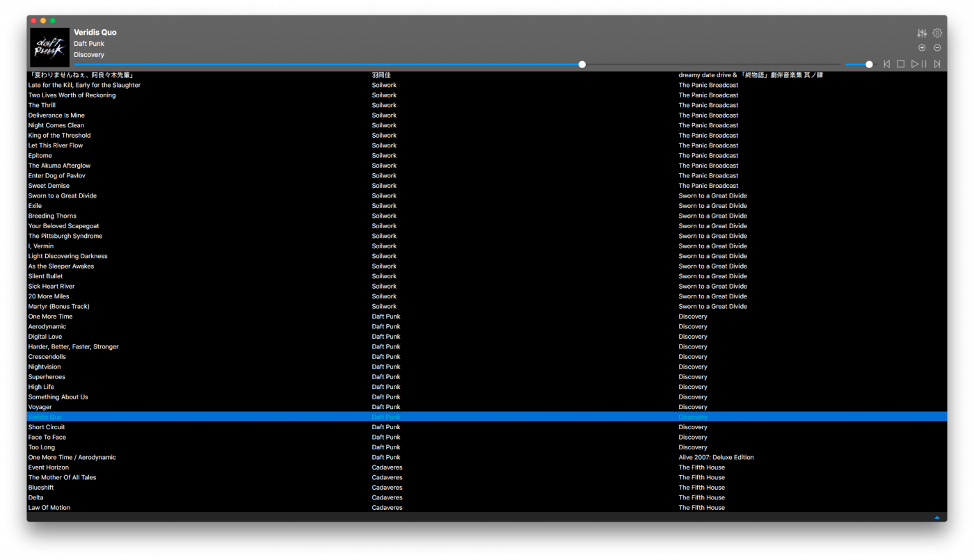Click the Soilwork artist cell in Epitome row
The image size is (974, 560).
384,156
